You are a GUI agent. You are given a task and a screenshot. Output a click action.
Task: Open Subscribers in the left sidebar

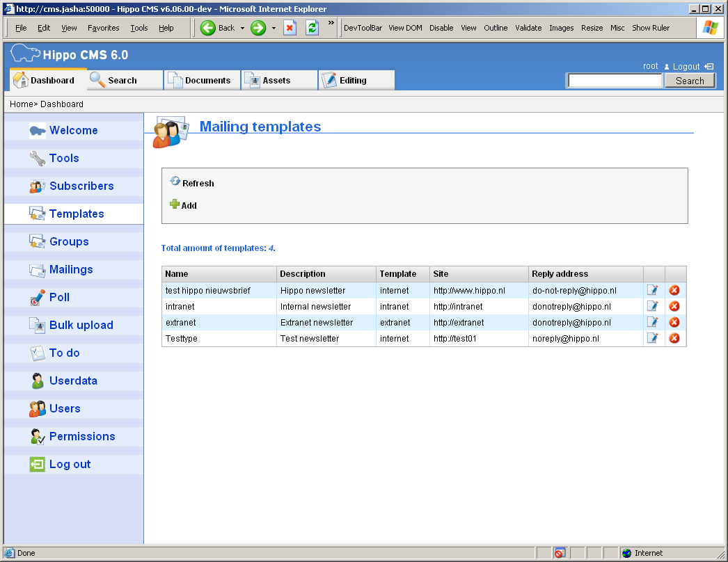click(81, 186)
